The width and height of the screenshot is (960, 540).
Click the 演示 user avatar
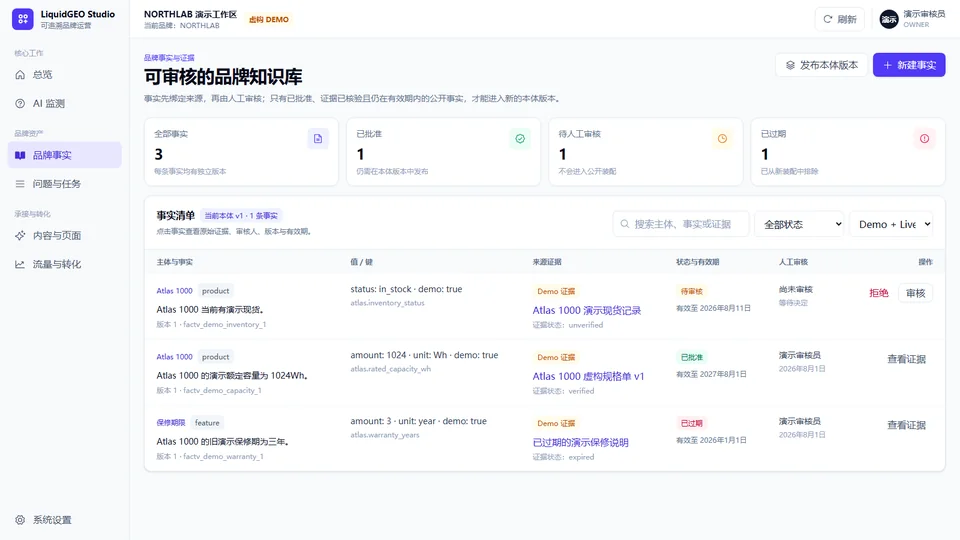889,19
